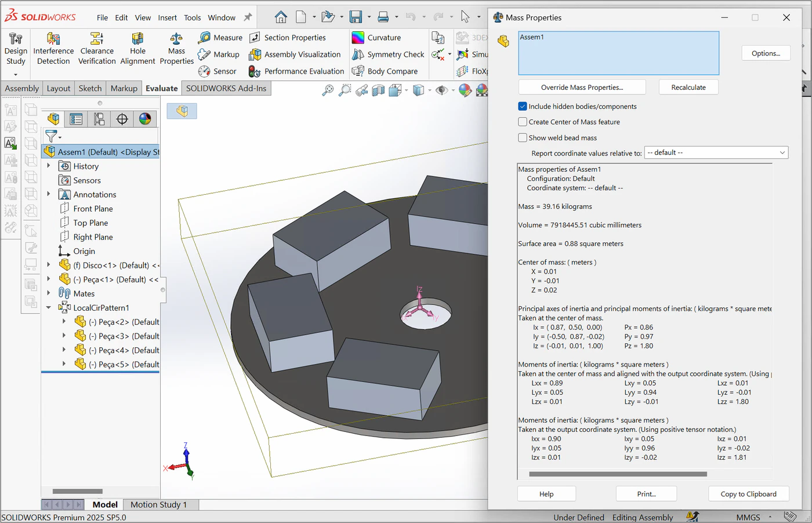Viewport: 812px width, 523px height.
Task: Click the feature tree horizontal scrollbar
Action: 77,491
